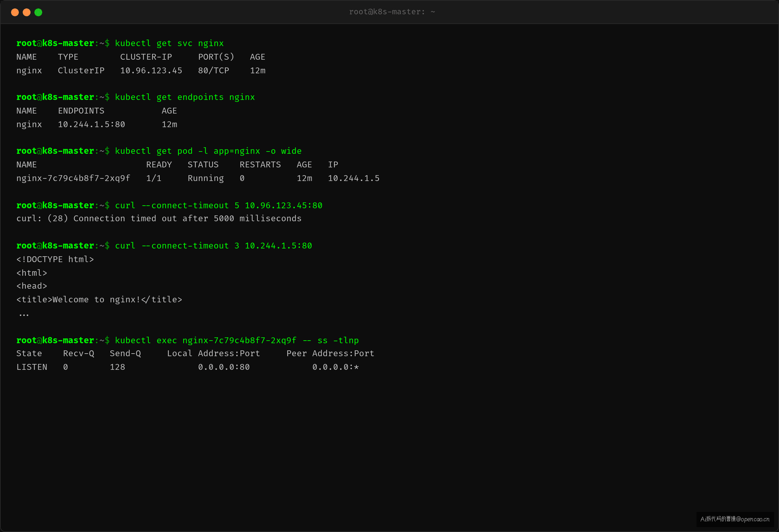Click the peer address 0.0.0.0:*
The width and height of the screenshot is (779, 532).
336,367
